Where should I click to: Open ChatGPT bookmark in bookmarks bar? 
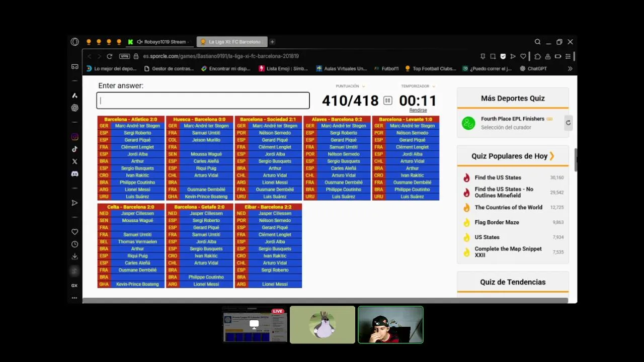(533, 68)
